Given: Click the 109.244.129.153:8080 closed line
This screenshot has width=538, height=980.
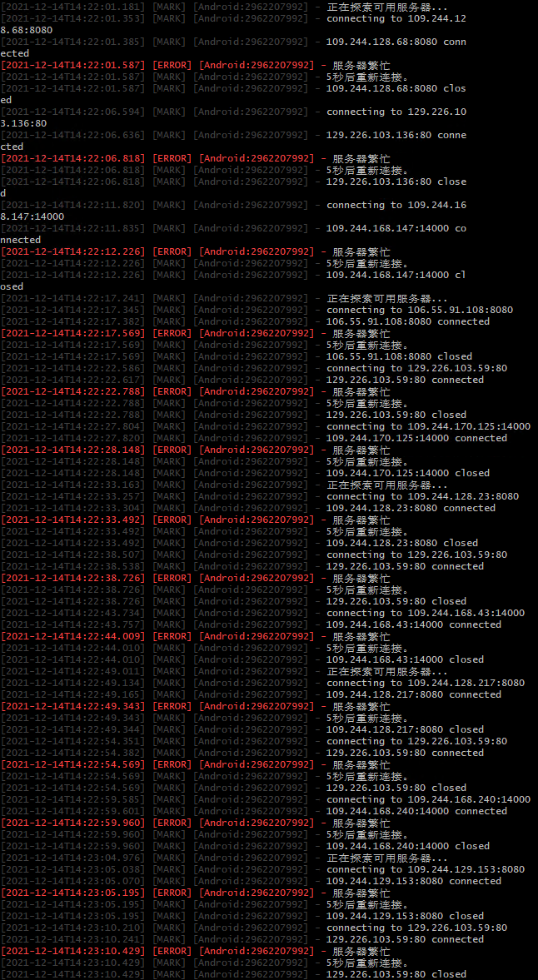Looking at the screenshot, I should [x=242, y=916].
